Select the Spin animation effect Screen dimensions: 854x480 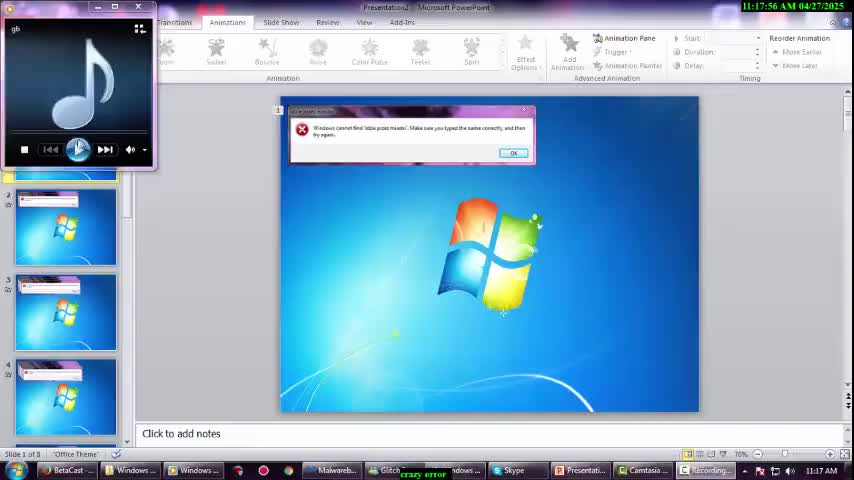point(472,52)
